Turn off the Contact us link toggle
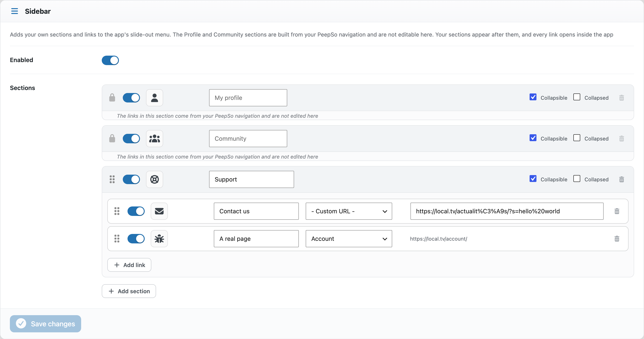This screenshot has height=339, width=644. click(x=136, y=211)
